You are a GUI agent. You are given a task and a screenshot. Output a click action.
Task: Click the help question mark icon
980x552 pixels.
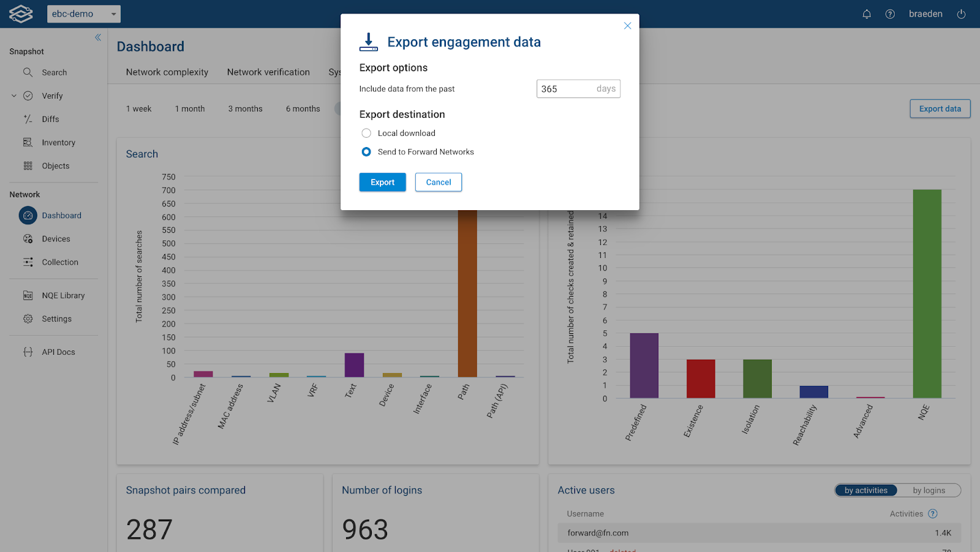coord(890,13)
